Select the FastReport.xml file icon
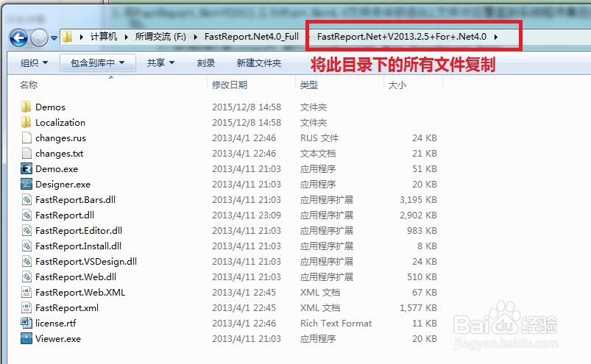This screenshot has width=591, height=364. [26, 307]
